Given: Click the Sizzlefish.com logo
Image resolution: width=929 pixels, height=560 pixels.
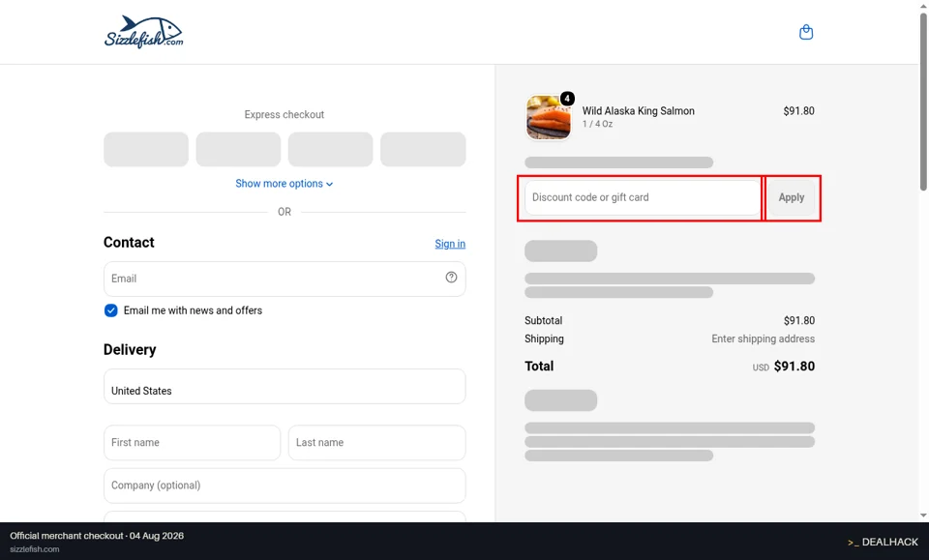Looking at the screenshot, I should pos(144,32).
